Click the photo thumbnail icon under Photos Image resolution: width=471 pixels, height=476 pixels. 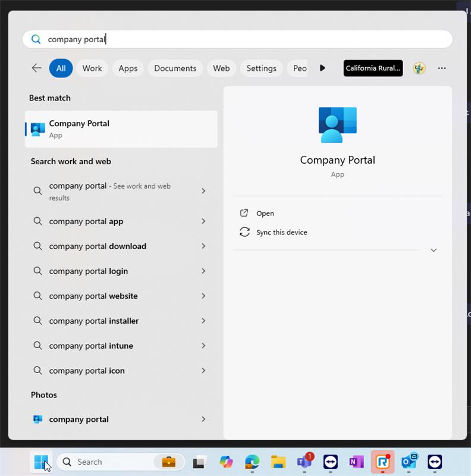[37, 419]
